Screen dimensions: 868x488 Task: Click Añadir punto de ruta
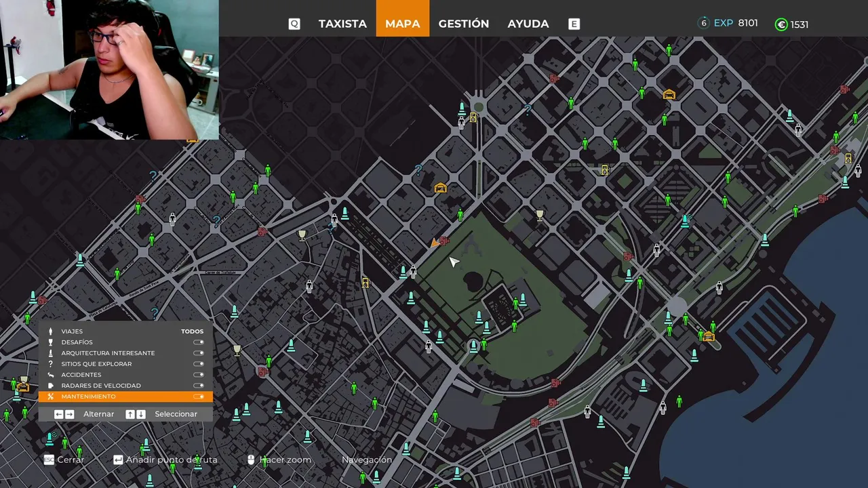172,460
